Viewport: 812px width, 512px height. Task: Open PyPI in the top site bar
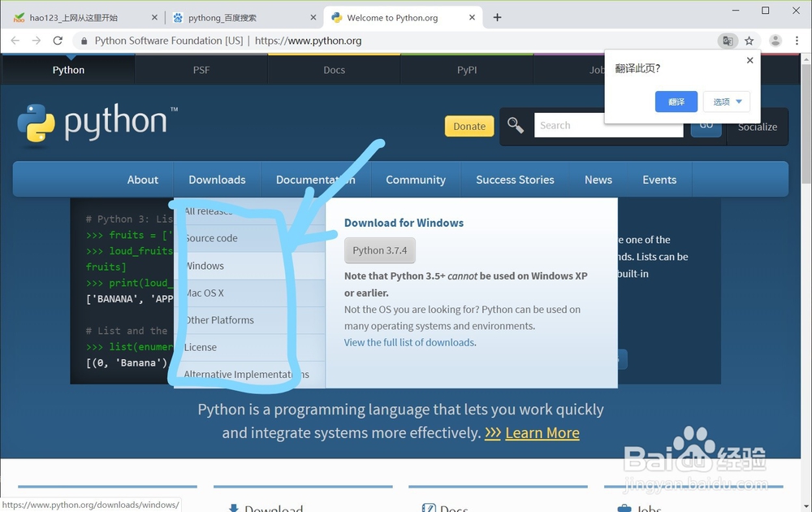tap(467, 70)
